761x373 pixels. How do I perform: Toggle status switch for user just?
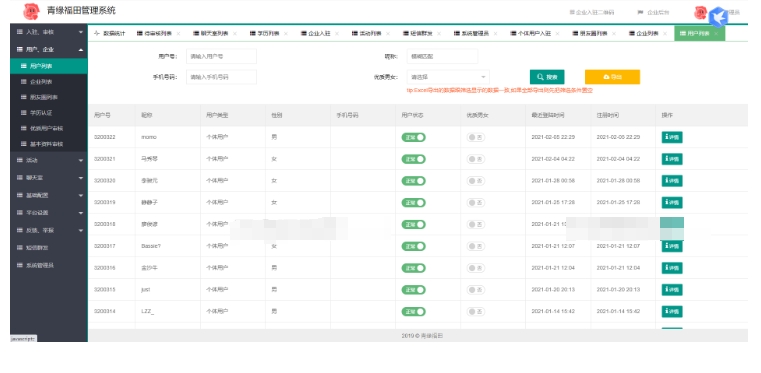point(413,290)
